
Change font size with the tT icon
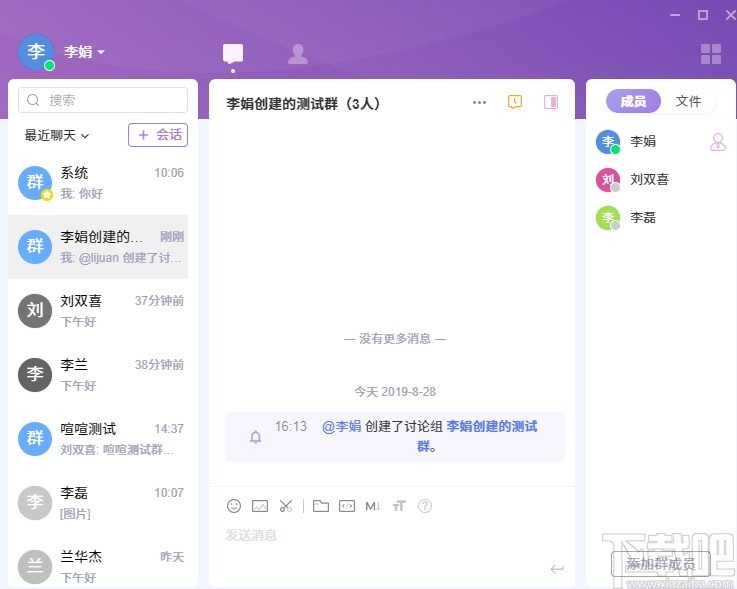[399, 506]
